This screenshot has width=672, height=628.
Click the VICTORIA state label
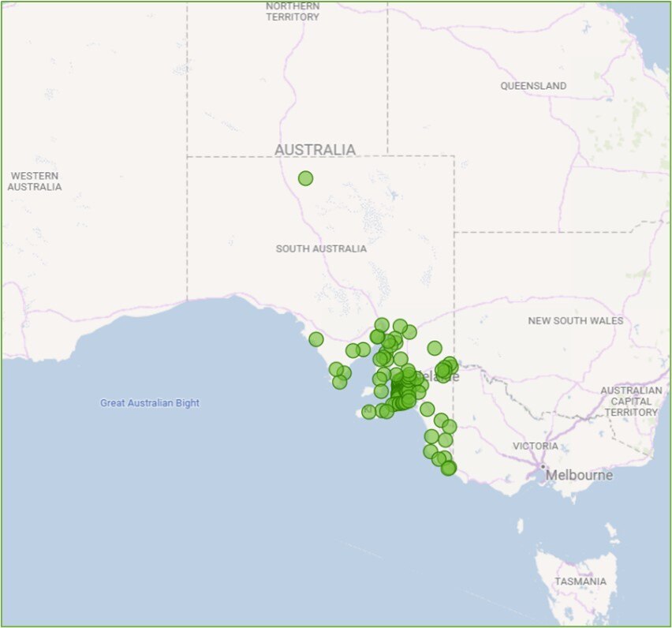tap(536, 446)
